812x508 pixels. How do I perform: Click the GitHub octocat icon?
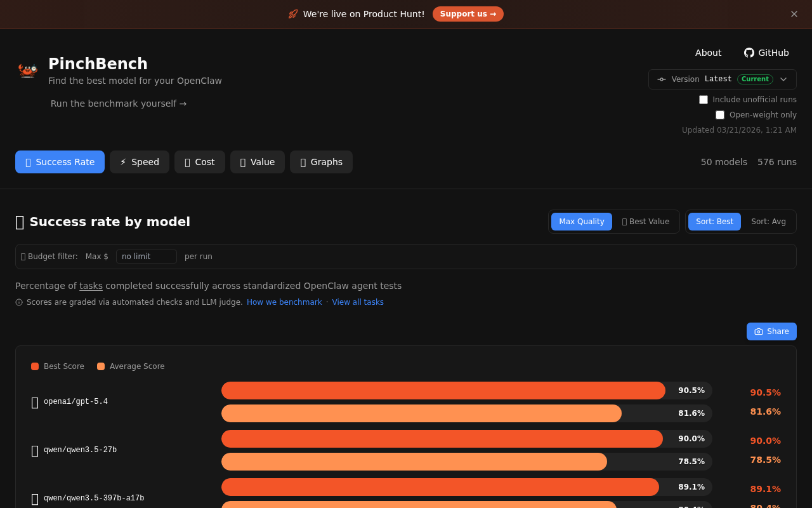(749, 53)
